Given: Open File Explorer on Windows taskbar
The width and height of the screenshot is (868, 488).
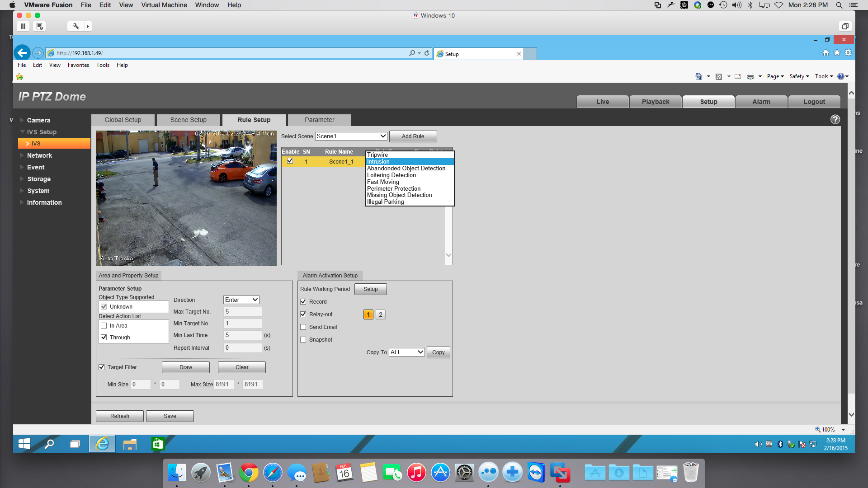Looking at the screenshot, I should pos(130,444).
